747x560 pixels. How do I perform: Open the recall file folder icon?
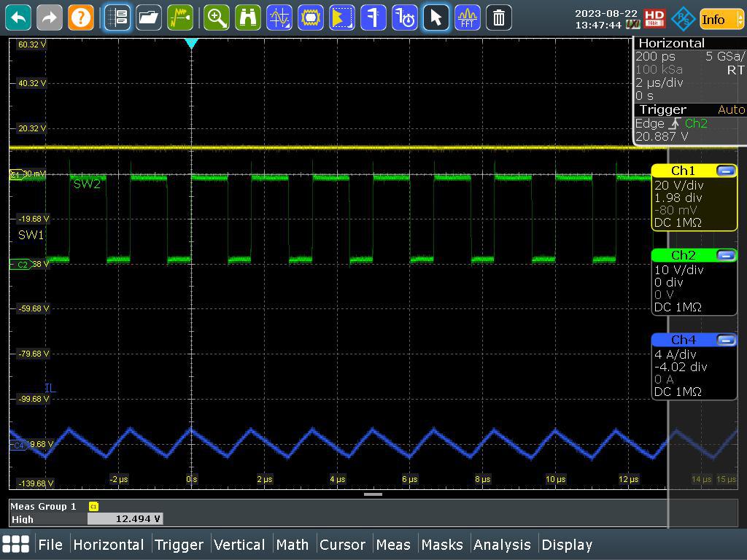148,17
